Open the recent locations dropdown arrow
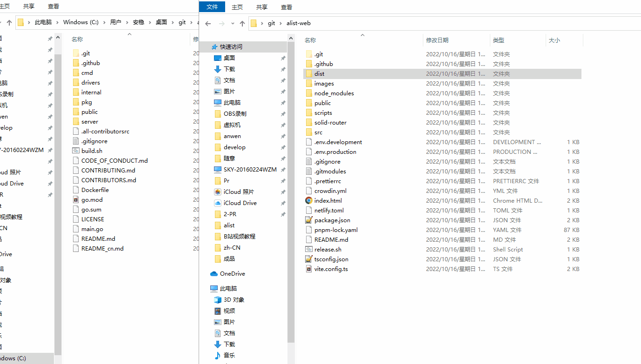 point(232,24)
